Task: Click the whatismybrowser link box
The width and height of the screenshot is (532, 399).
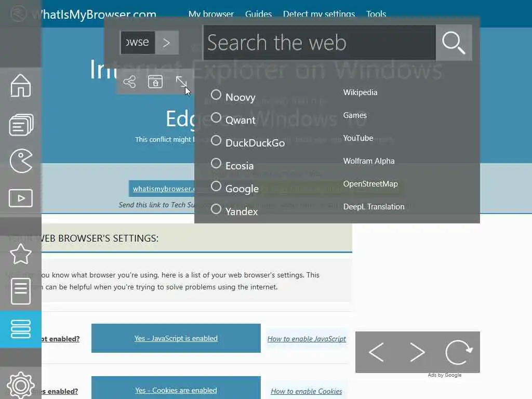Action: (162, 189)
